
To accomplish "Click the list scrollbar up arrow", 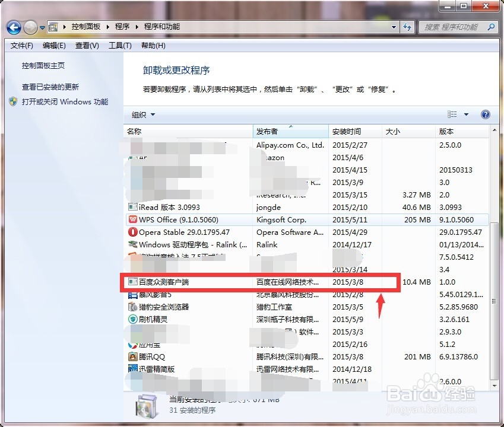I will pos(495,130).
